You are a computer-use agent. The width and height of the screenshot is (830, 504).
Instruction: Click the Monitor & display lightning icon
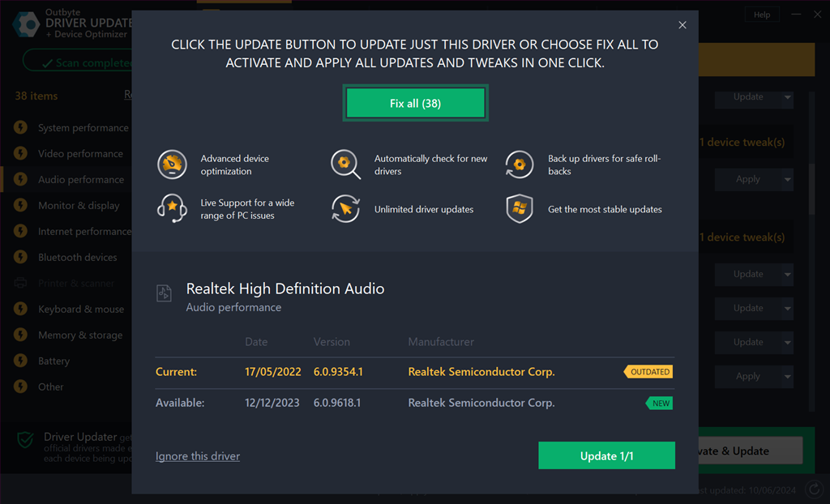[20, 206]
